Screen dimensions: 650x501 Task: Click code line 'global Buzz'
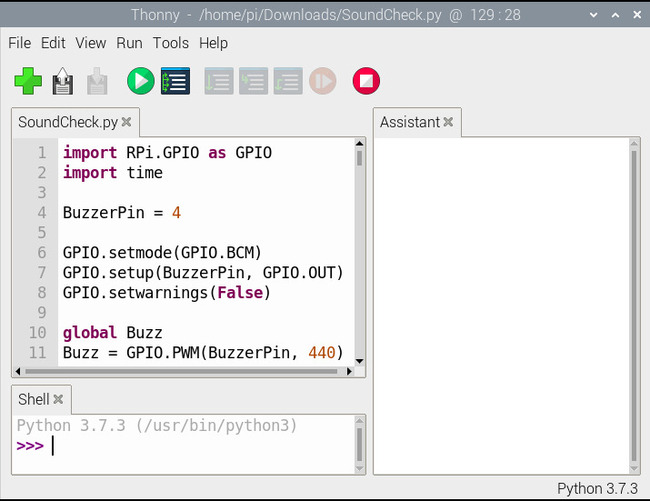click(x=112, y=332)
